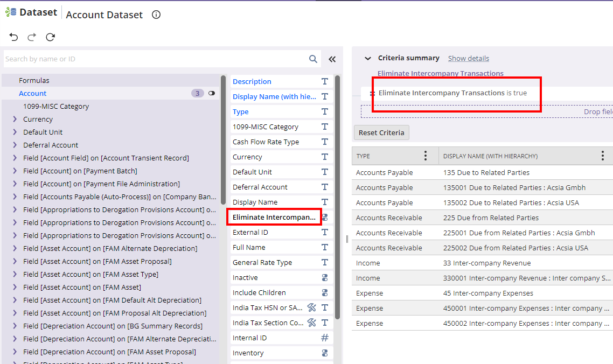Click the undo arrow icon

pos(14,37)
